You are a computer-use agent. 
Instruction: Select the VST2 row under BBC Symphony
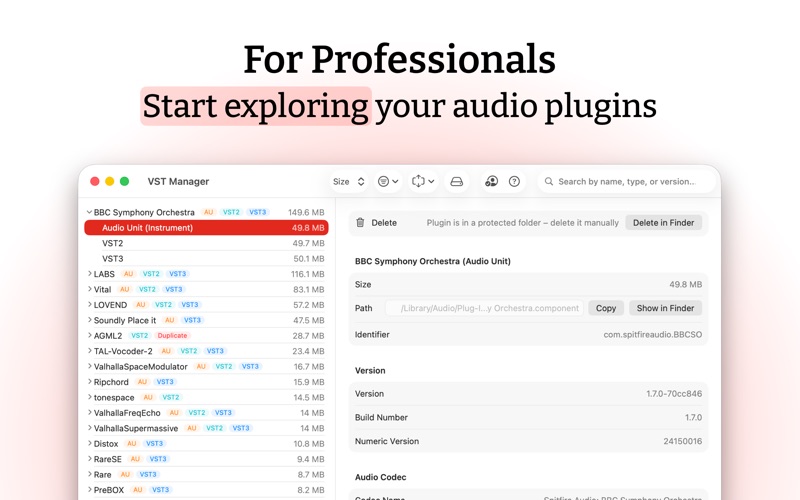206,243
